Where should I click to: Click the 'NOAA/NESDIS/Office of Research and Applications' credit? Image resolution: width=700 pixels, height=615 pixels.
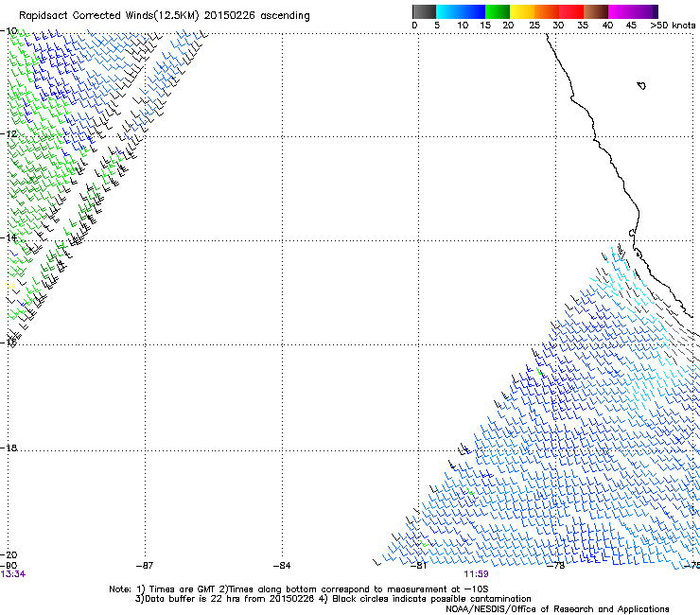557,609
